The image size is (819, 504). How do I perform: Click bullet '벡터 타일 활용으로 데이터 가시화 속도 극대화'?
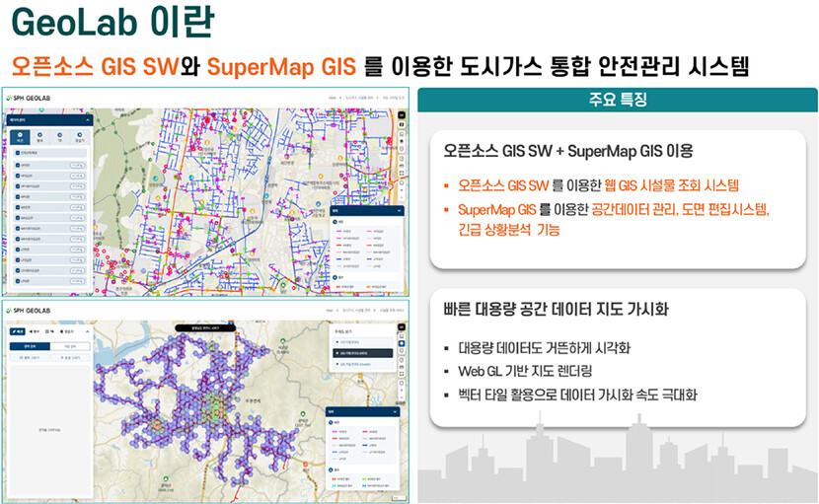(577, 395)
